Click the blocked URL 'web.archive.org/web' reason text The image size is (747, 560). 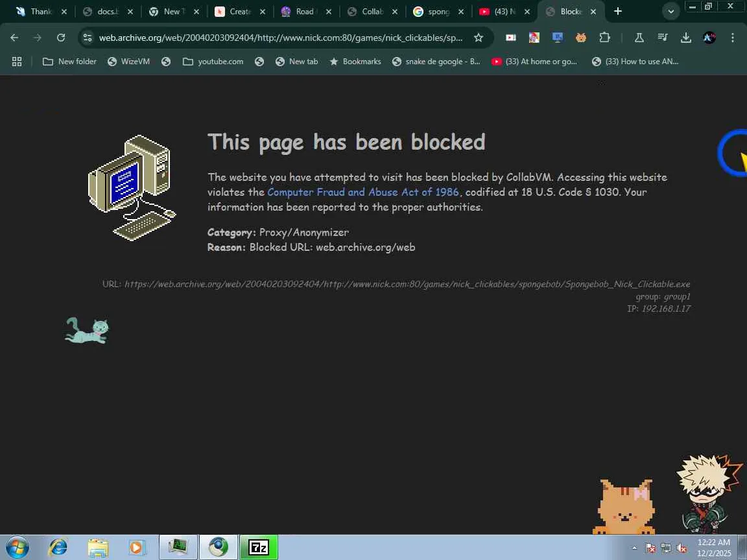click(366, 247)
